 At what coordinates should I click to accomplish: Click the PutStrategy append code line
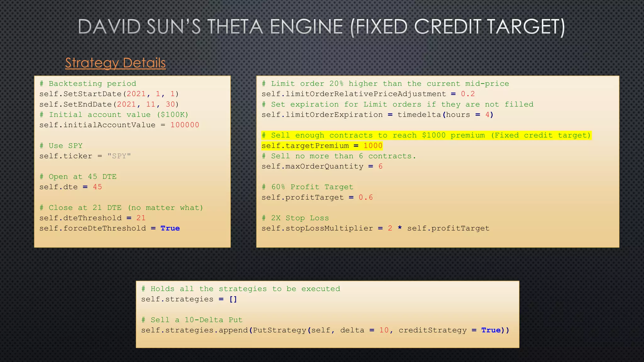[x=325, y=330]
